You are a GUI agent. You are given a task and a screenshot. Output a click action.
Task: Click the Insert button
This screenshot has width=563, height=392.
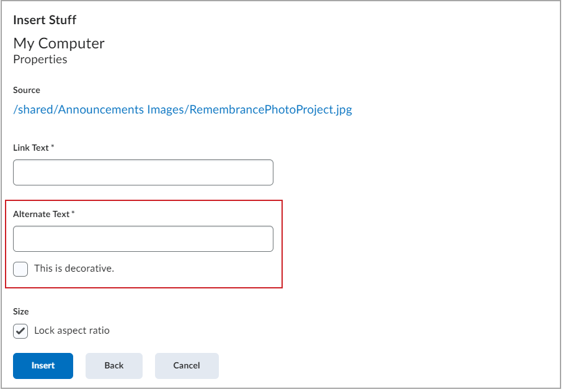[42, 366]
